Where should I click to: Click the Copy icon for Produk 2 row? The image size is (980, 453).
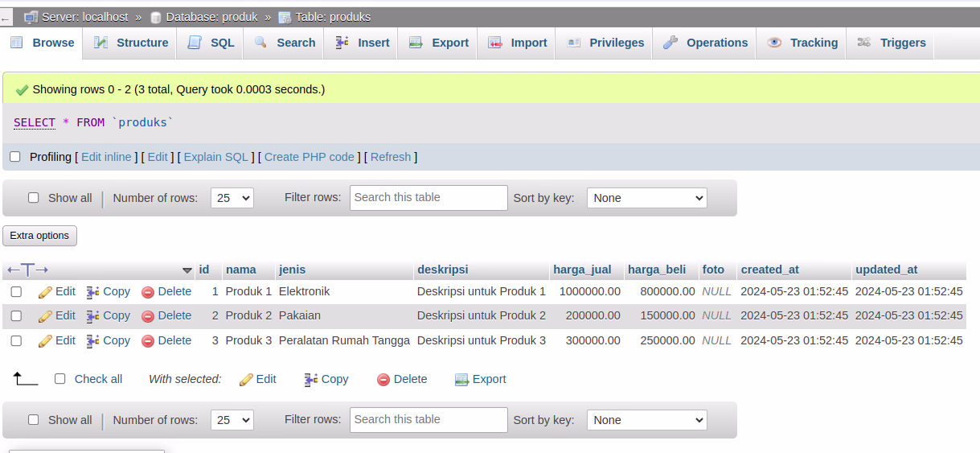pyautogui.click(x=93, y=316)
